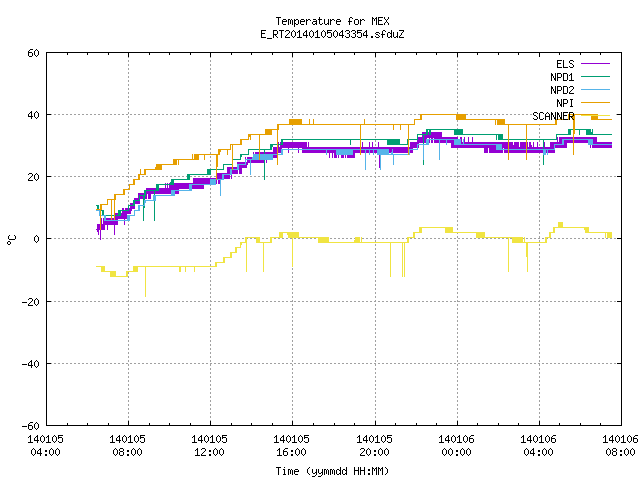Image resolution: width=640 pixels, height=480 pixels.
Task: Click the NPD1 legend label
Action: tap(562, 77)
